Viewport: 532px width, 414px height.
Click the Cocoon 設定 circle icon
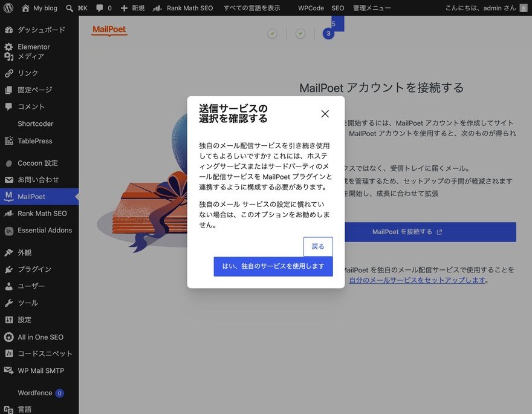(x=9, y=163)
